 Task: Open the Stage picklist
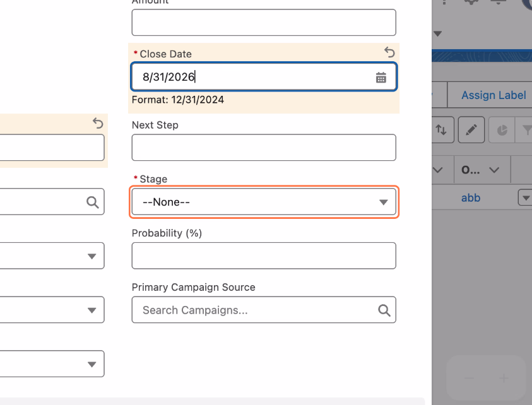coord(264,202)
